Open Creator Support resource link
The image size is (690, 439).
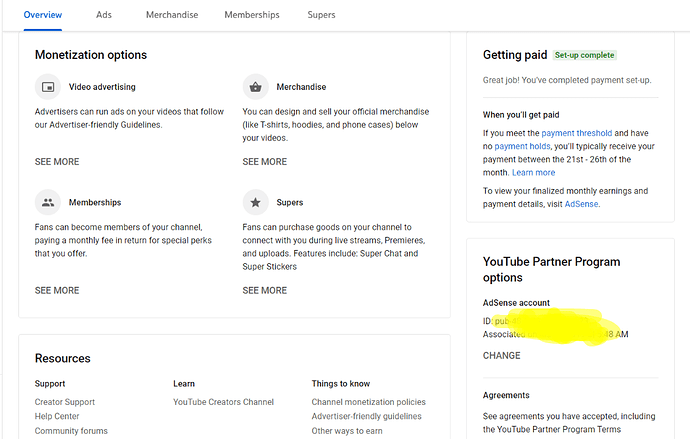[65, 402]
